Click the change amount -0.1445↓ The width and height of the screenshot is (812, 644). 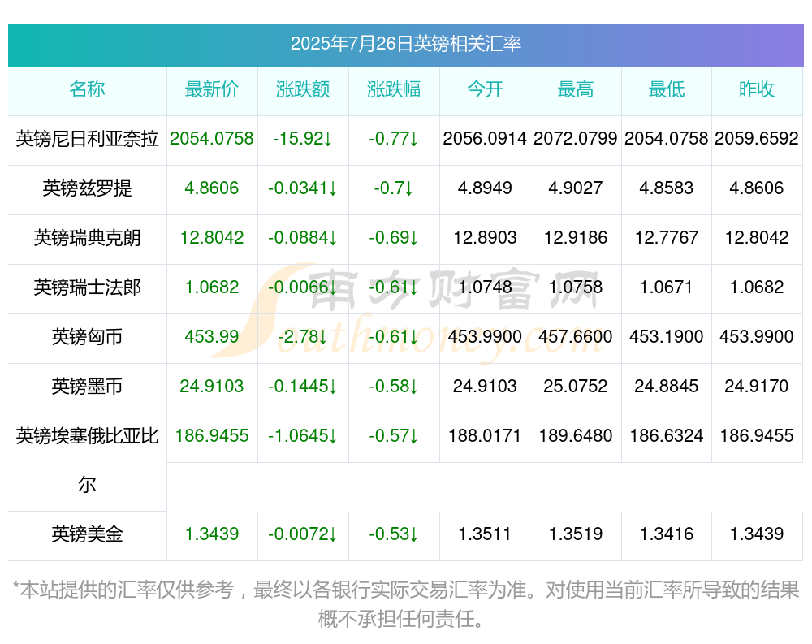pyautogui.click(x=303, y=387)
